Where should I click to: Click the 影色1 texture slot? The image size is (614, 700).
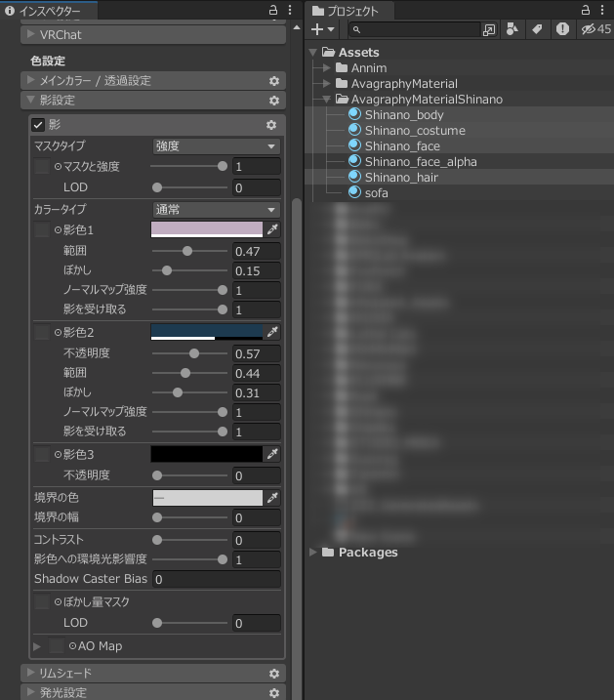point(42,229)
